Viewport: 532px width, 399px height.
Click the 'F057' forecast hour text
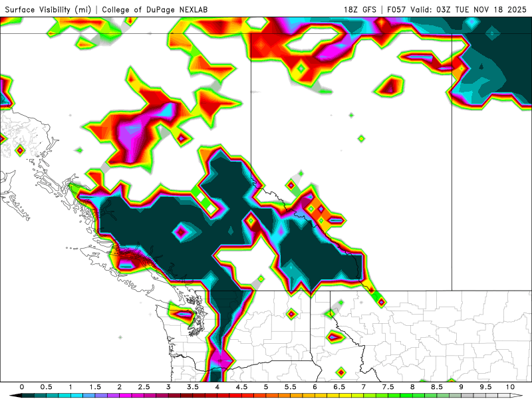[397, 9]
